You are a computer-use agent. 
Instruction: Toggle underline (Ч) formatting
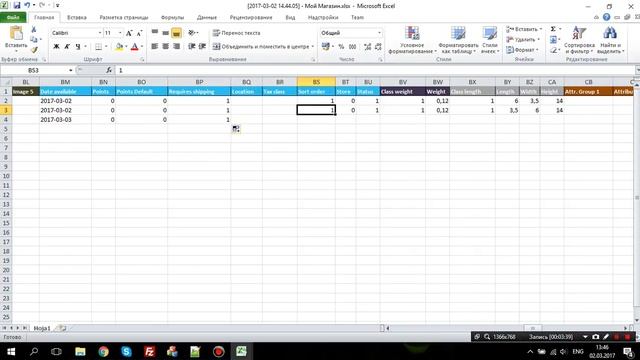point(78,47)
